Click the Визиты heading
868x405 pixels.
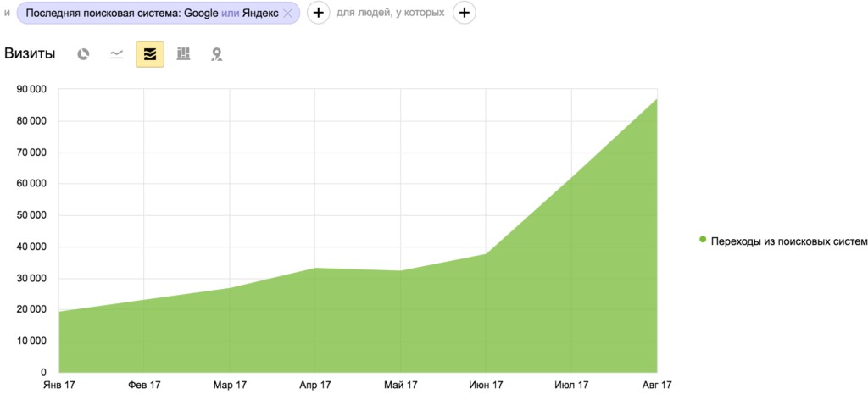point(30,54)
